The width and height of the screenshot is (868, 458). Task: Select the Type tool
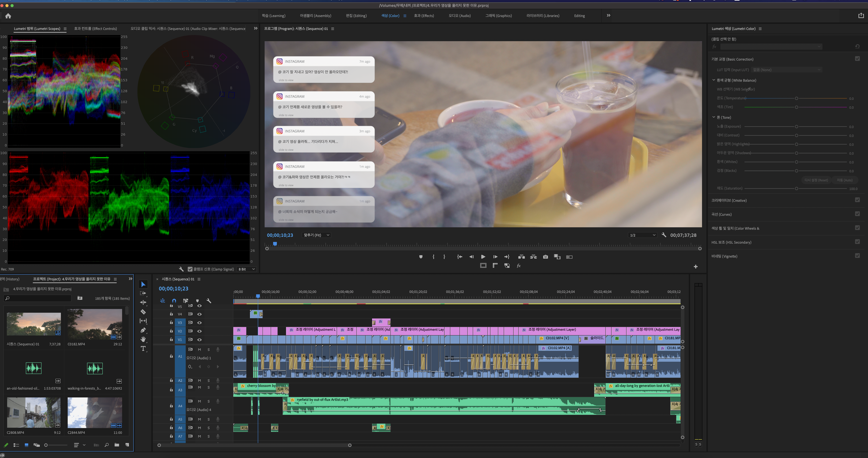[143, 348]
